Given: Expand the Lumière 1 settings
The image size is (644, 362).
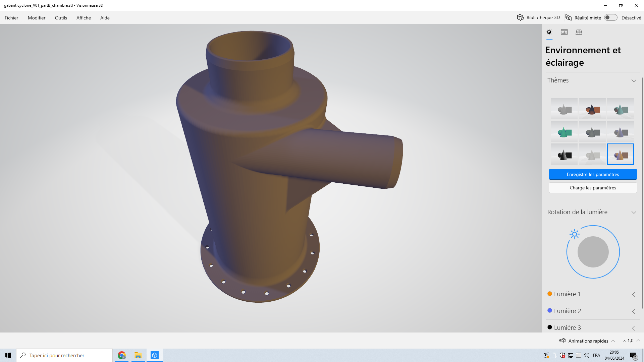Looking at the screenshot, I should point(633,294).
